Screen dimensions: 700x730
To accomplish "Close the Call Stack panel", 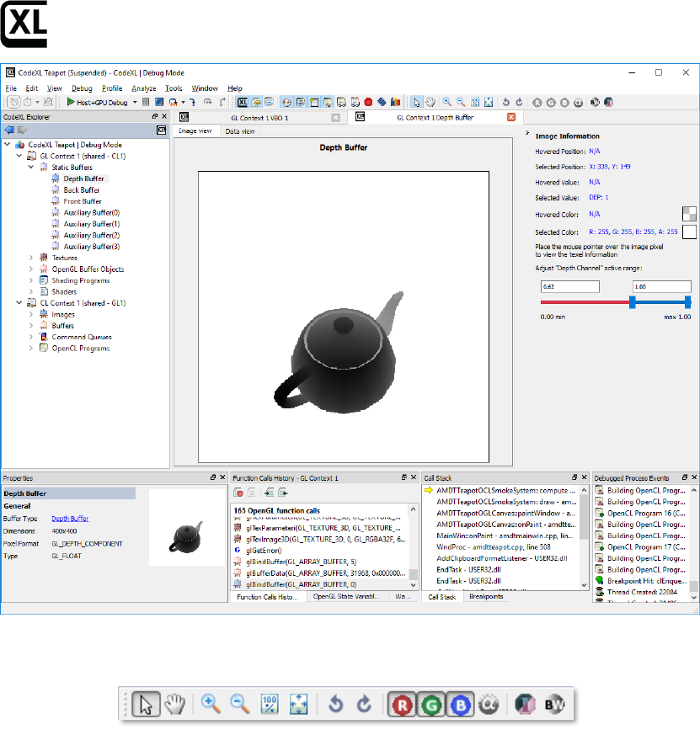I will click(x=585, y=477).
